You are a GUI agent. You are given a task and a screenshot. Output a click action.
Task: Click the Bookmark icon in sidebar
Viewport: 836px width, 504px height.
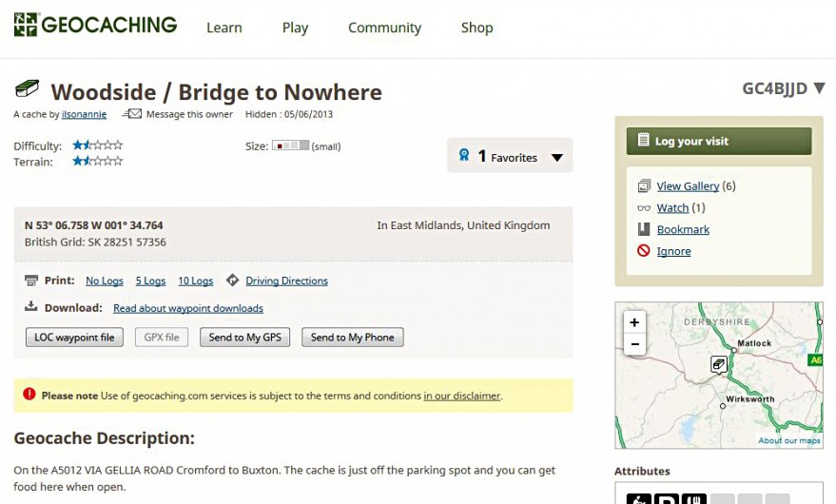644,230
